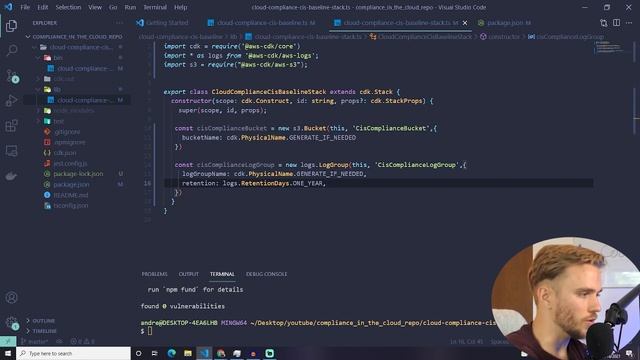Open the Accounts menu icon
Viewport: 640px width, 360px height.
click(x=11, y=298)
